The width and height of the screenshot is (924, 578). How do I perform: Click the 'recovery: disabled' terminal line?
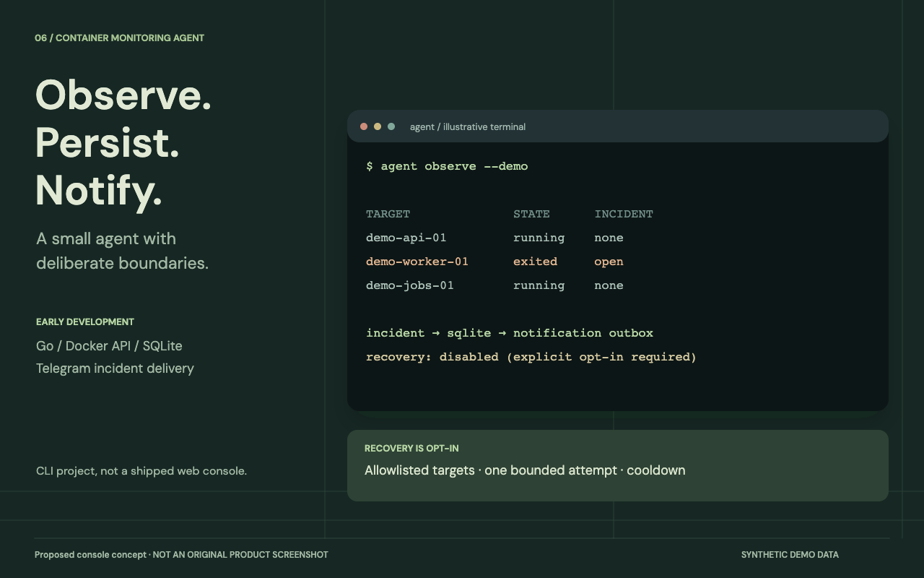tap(531, 357)
